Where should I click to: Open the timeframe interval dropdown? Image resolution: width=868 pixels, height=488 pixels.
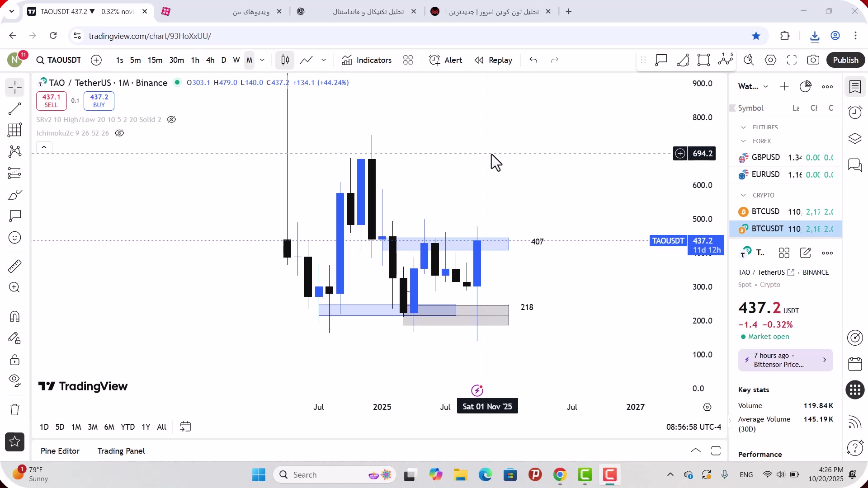pyautogui.click(x=262, y=60)
